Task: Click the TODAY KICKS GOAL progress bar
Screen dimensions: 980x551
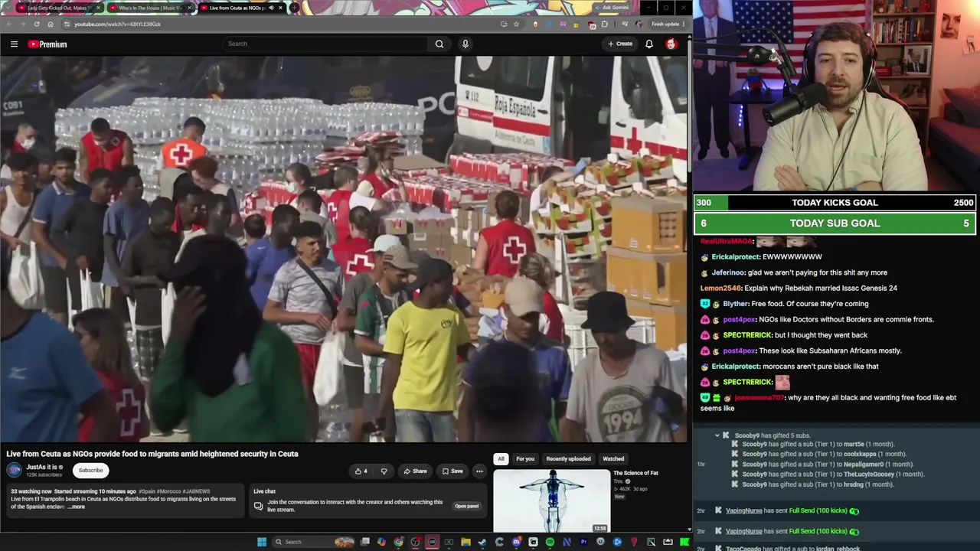Action: [835, 203]
